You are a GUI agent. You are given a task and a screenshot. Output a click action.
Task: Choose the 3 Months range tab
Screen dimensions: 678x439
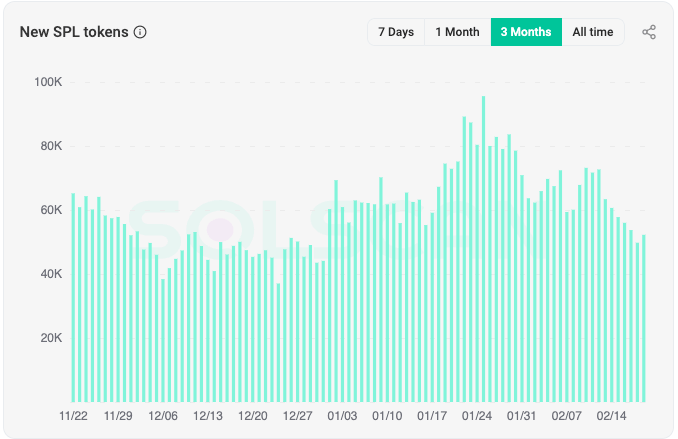pyautogui.click(x=526, y=32)
